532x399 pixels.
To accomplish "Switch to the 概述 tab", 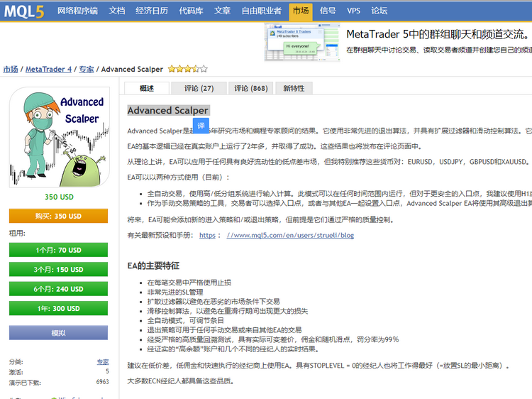I will click(x=147, y=88).
